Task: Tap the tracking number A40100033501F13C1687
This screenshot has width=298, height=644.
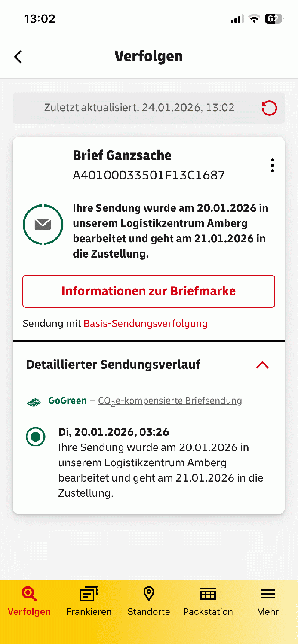Action: click(149, 175)
